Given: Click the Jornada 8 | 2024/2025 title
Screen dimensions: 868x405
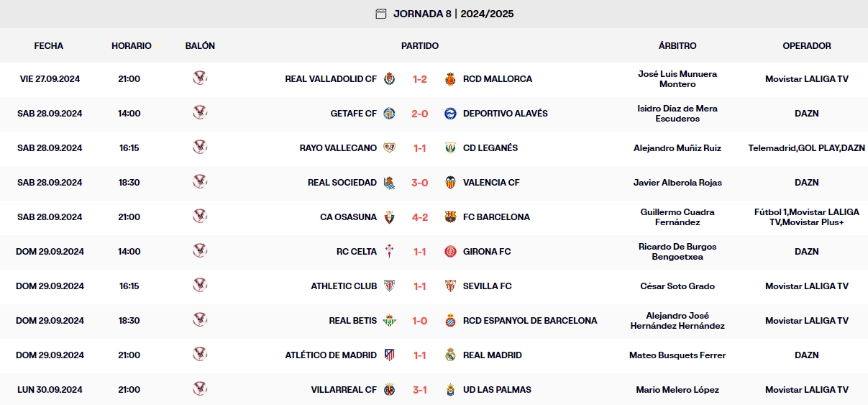Looking at the screenshot, I should 453,14.
